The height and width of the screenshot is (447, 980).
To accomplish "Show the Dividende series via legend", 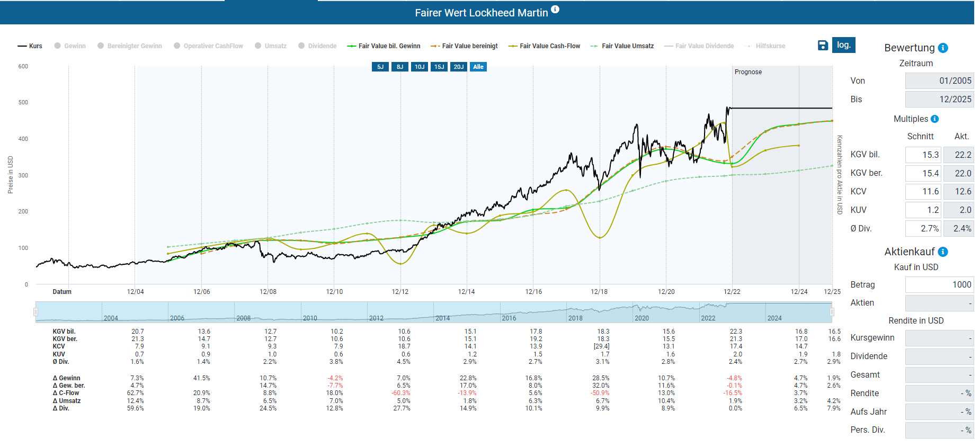I will [317, 46].
